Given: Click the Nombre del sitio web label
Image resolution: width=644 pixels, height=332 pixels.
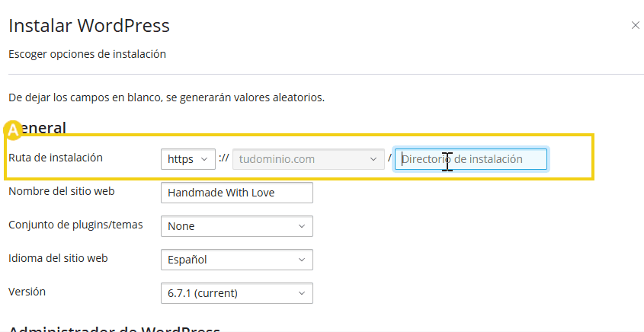Looking at the screenshot, I should (62, 191).
